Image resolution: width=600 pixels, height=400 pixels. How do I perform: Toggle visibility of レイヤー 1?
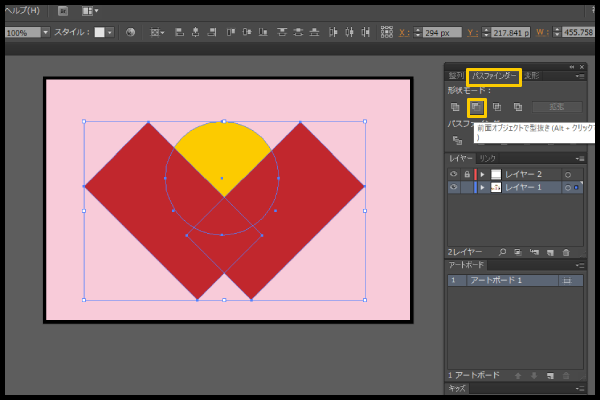click(x=453, y=187)
